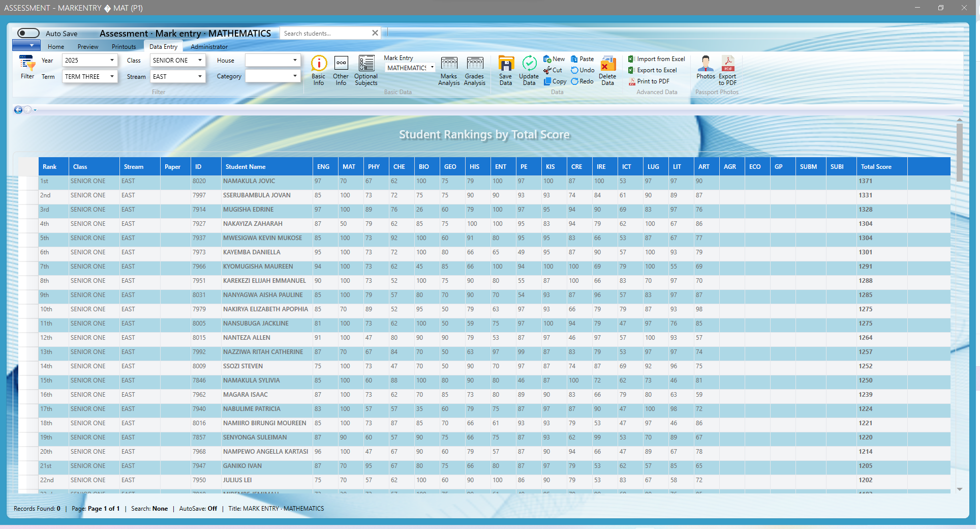
Task: Click Undo in the Data group
Action: point(582,70)
